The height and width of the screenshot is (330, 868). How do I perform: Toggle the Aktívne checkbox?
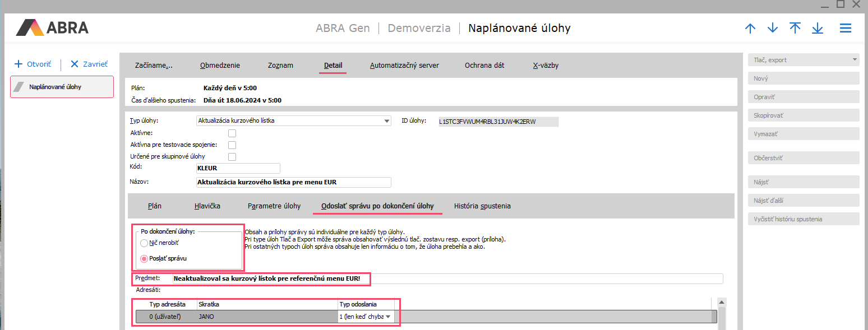(232, 133)
